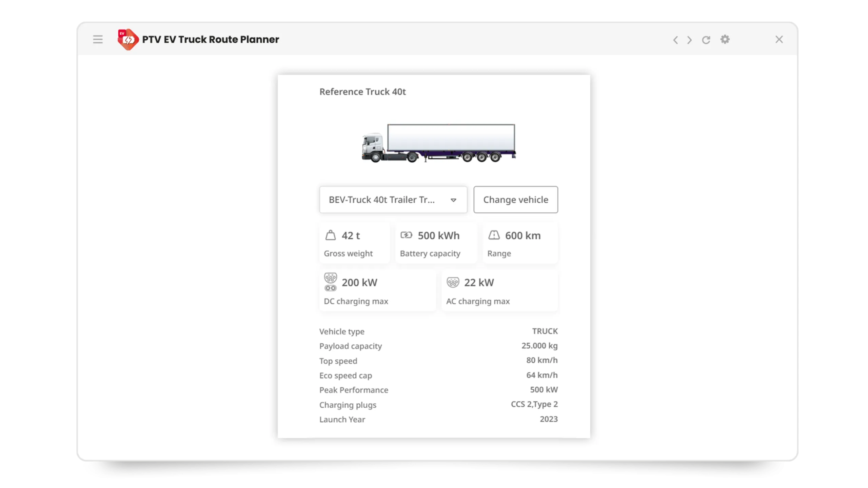Click the 42 t value
The height and width of the screenshot is (488, 868).
pos(351,236)
